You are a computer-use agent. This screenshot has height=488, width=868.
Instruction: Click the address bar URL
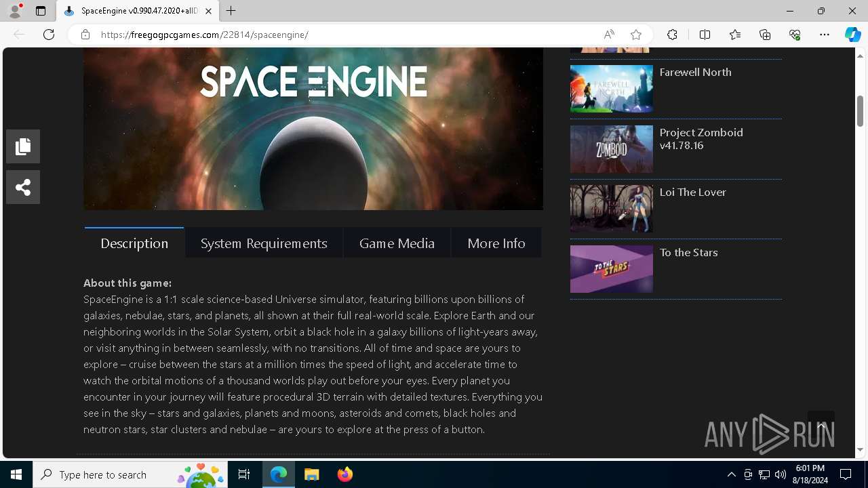[x=205, y=35]
